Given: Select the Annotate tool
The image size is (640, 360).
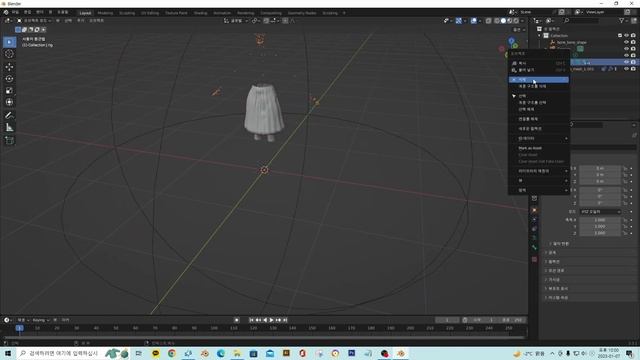Looking at the screenshot, I should click(9, 116).
